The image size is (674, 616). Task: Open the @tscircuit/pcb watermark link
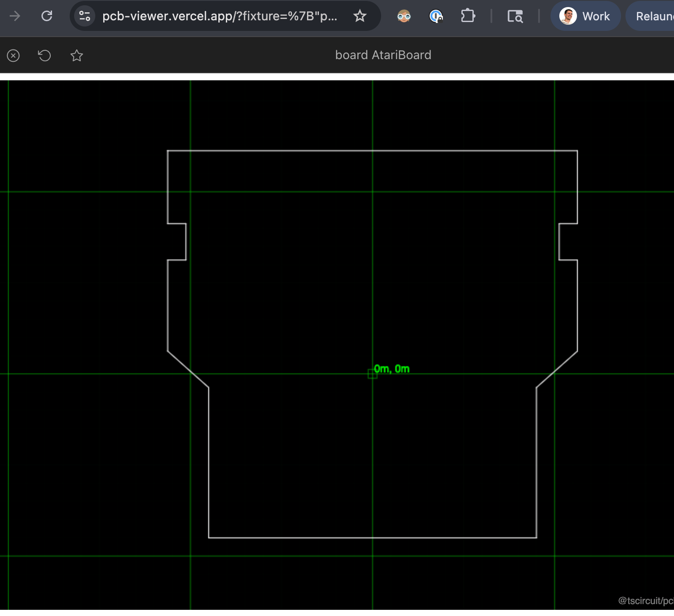(x=646, y=601)
